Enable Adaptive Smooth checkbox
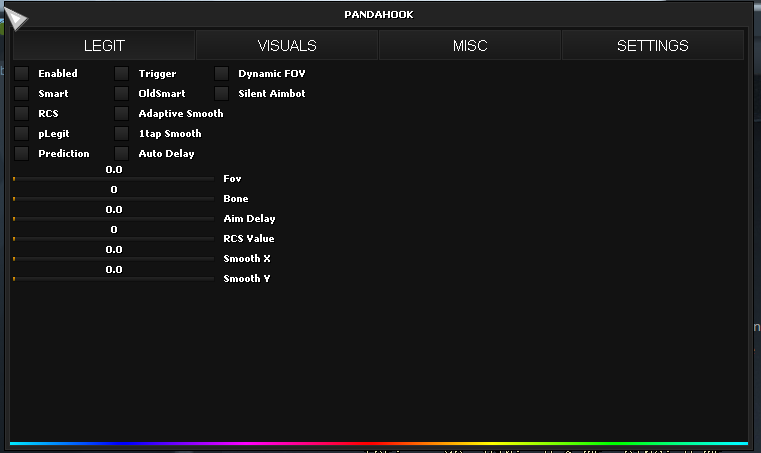Viewport: 761px width, 453px height. [x=121, y=113]
